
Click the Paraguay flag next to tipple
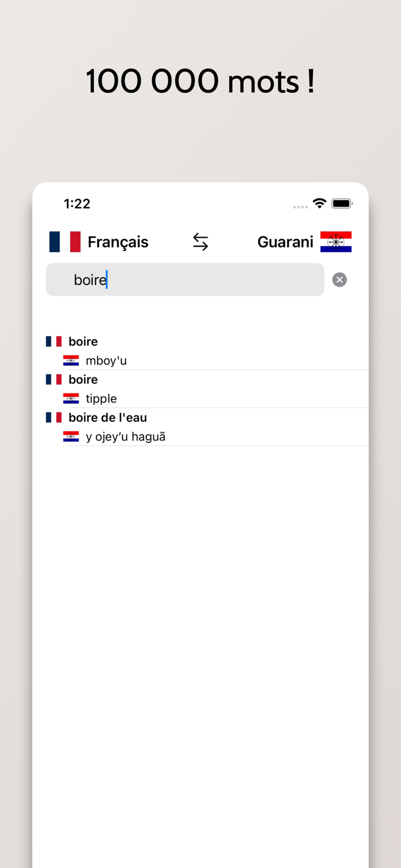(x=71, y=398)
